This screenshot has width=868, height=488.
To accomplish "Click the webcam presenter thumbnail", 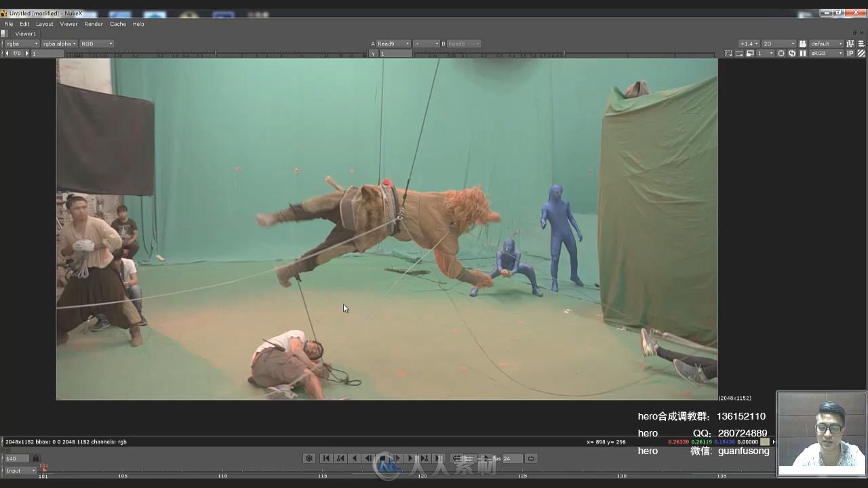I will pyautogui.click(x=822, y=434).
